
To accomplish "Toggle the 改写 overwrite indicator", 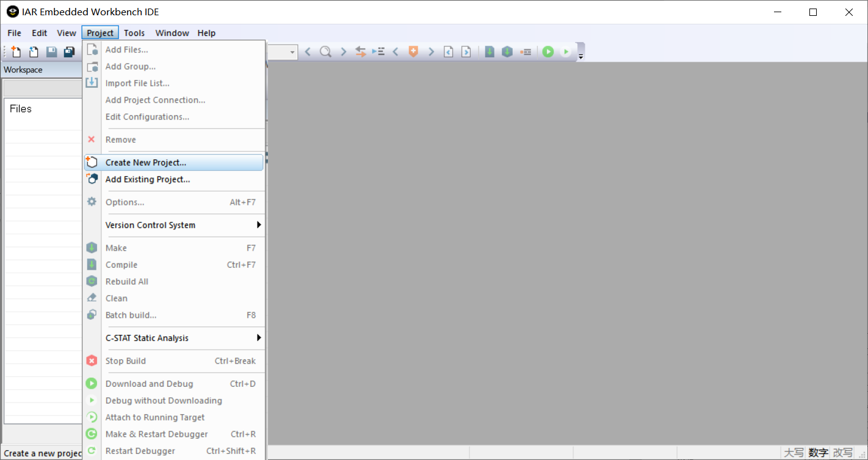I will 842,453.
